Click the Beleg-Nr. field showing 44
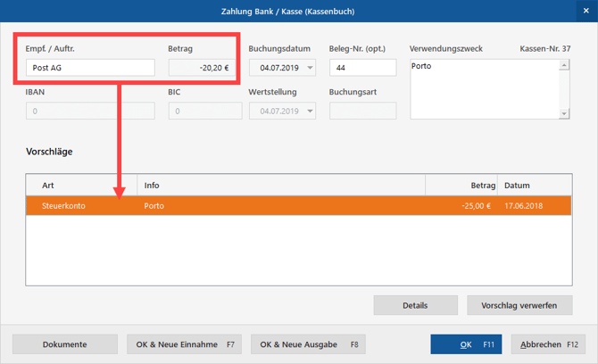Screen dimensions: 598x364 pos(362,68)
